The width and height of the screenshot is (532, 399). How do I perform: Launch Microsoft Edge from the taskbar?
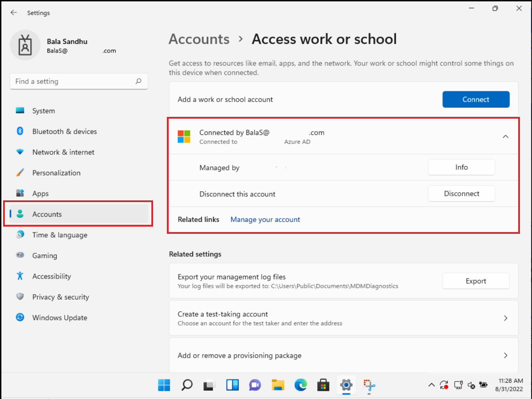301,385
